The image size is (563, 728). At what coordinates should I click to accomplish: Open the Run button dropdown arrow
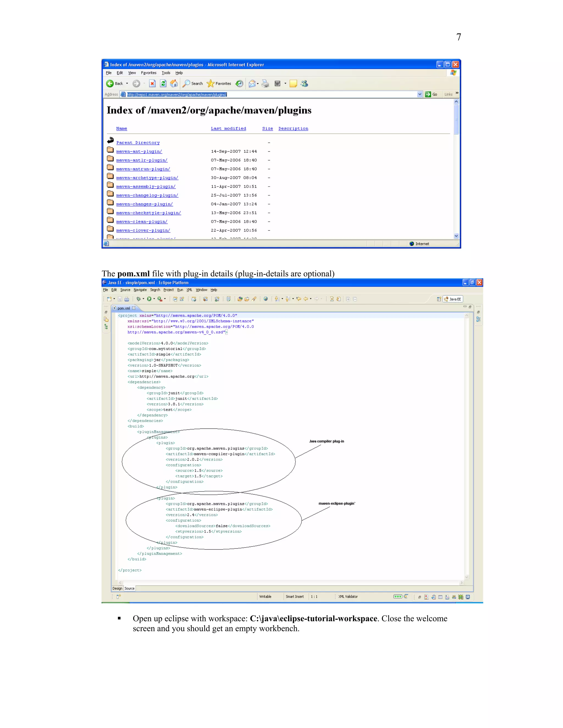[154, 299]
